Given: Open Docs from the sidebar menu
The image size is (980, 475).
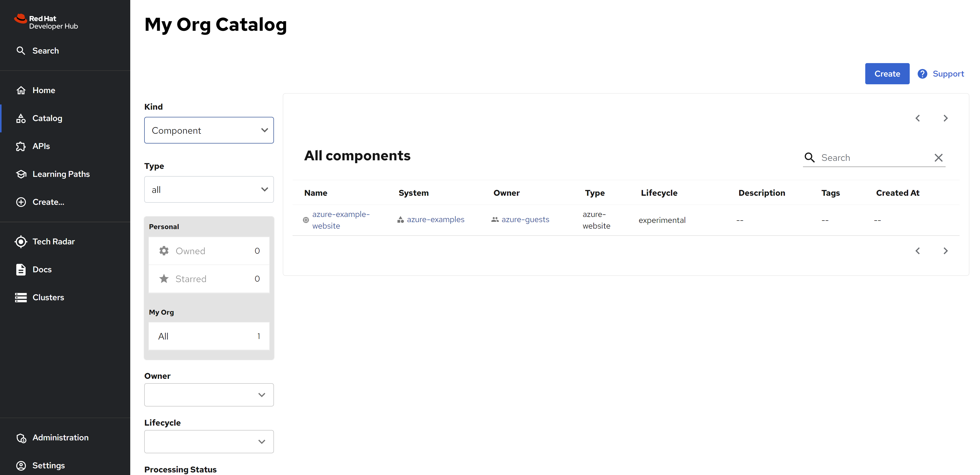Looking at the screenshot, I should [42, 269].
